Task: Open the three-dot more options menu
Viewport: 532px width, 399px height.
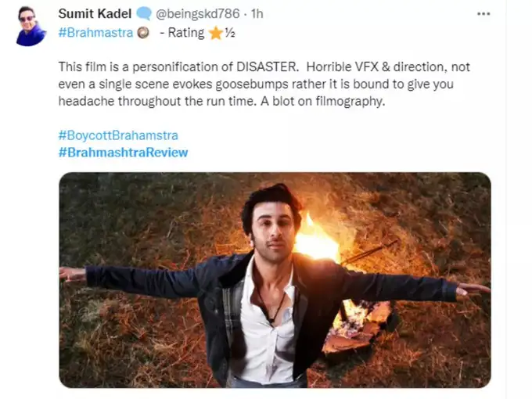Action: 483,14
